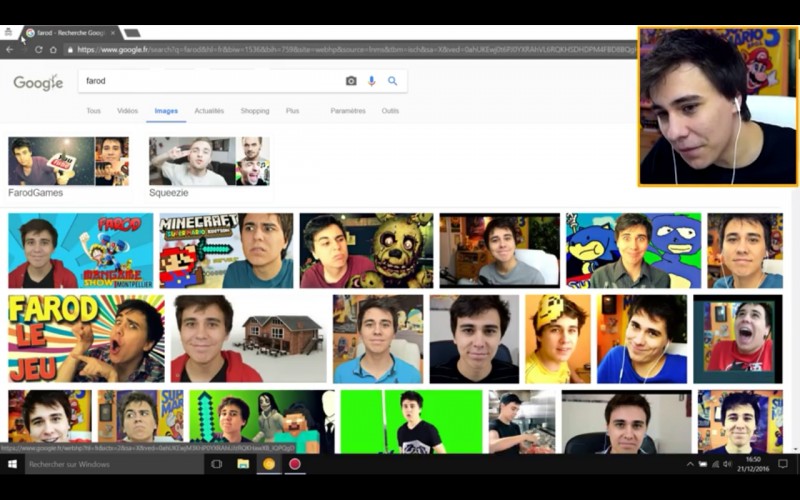Show hidden system tray icons chevron
The width and height of the screenshot is (800, 500).
coord(690,464)
